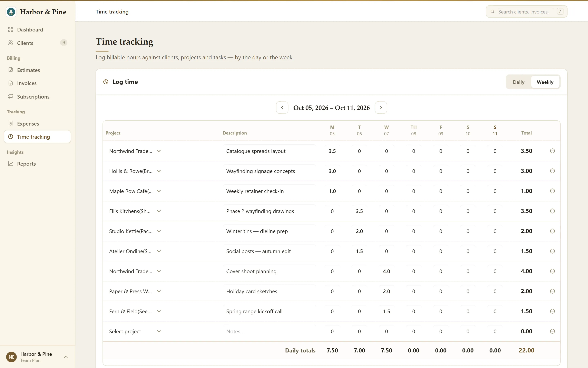Click the Subscriptions repeat icon
The image size is (588, 368).
click(10, 96)
